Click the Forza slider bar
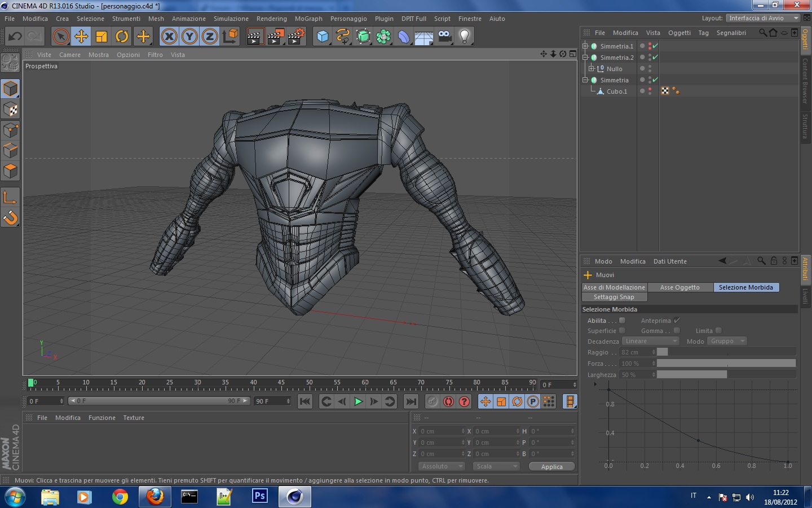 (726, 364)
